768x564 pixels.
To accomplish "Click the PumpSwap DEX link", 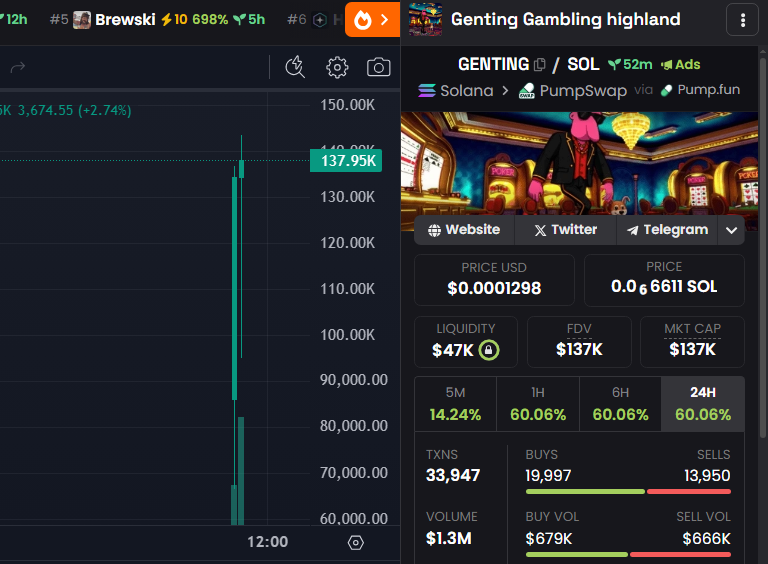I will (x=573, y=91).
